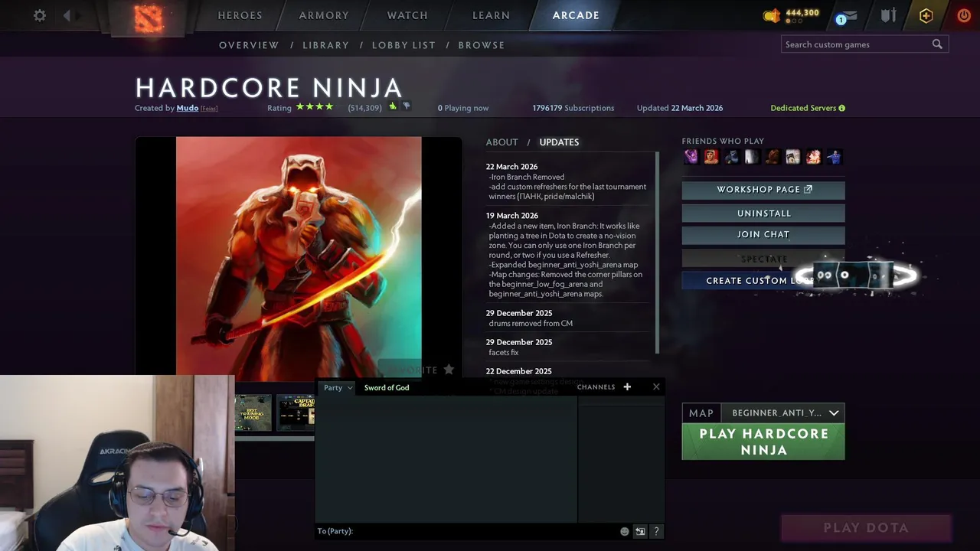Click the FRIENDS WHO PLAY heading
This screenshot has width=980, height=551.
(x=723, y=142)
